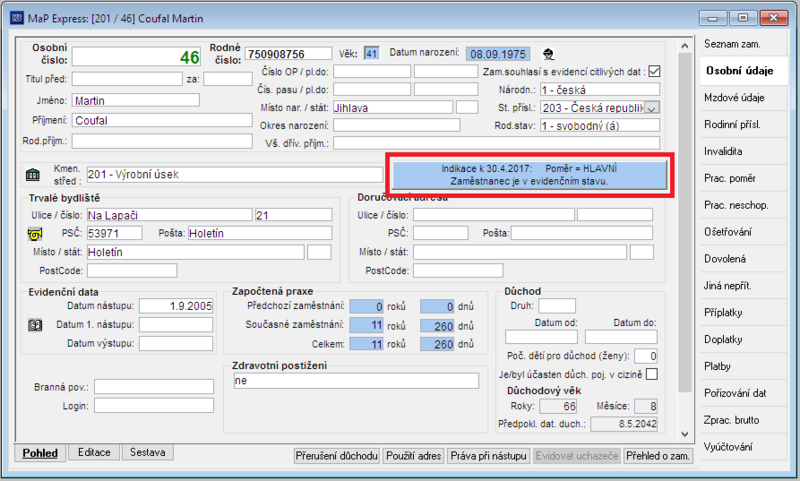Image resolution: width=800 pixels, height=481 pixels.
Task: Click the Doručovací adresa PSČ field
Action: pyautogui.click(x=440, y=233)
